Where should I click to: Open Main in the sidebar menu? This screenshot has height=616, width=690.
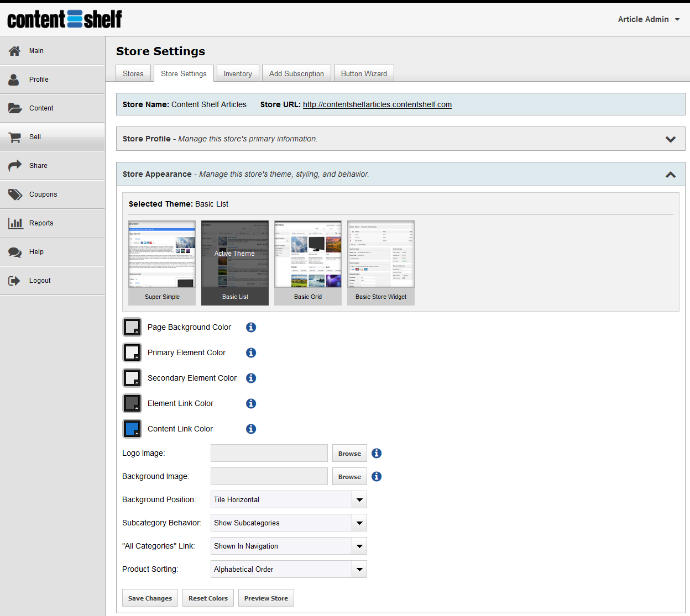(53, 51)
